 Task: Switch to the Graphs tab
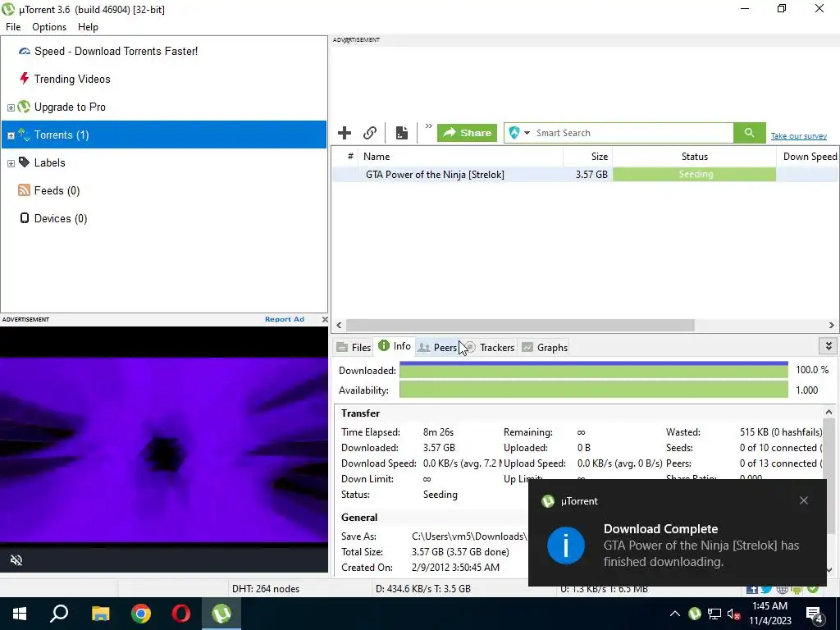tap(545, 348)
